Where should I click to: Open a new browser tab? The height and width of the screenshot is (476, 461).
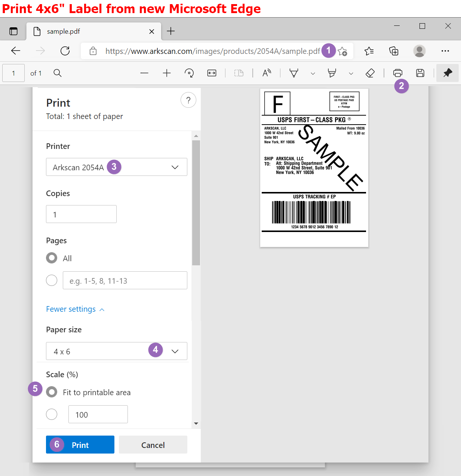tap(171, 31)
